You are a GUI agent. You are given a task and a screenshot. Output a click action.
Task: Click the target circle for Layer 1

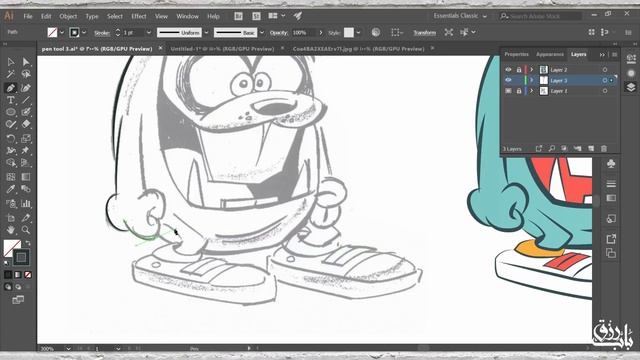pos(604,91)
